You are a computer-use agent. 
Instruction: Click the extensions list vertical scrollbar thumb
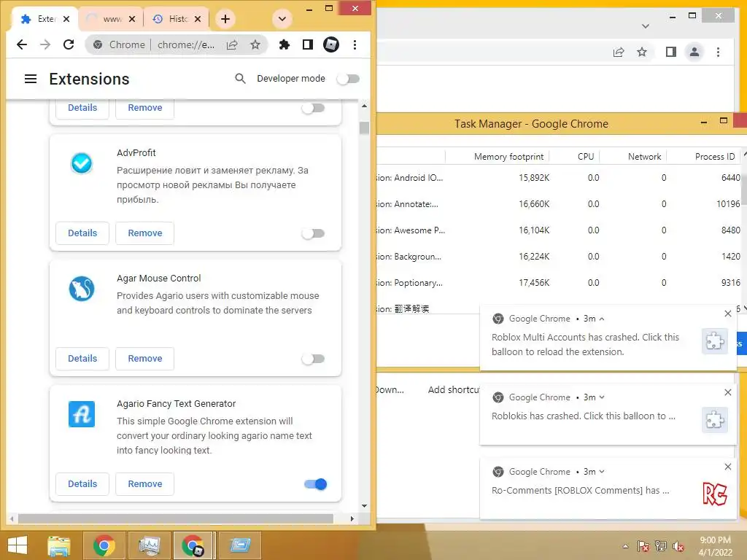(x=365, y=128)
